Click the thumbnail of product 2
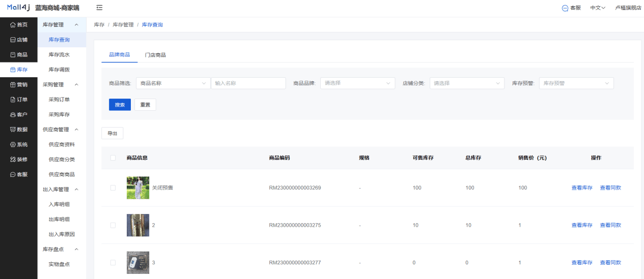The image size is (644, 279). [x=138, y=225]
